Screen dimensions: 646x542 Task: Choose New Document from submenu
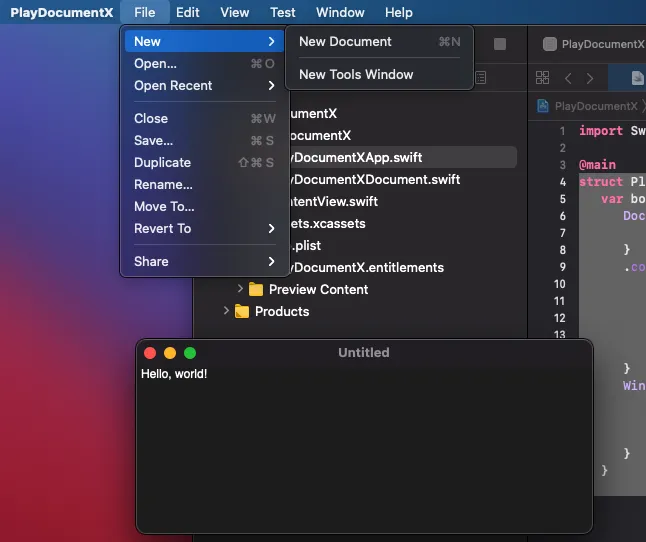pyautogui.click(x=379, y=42)
